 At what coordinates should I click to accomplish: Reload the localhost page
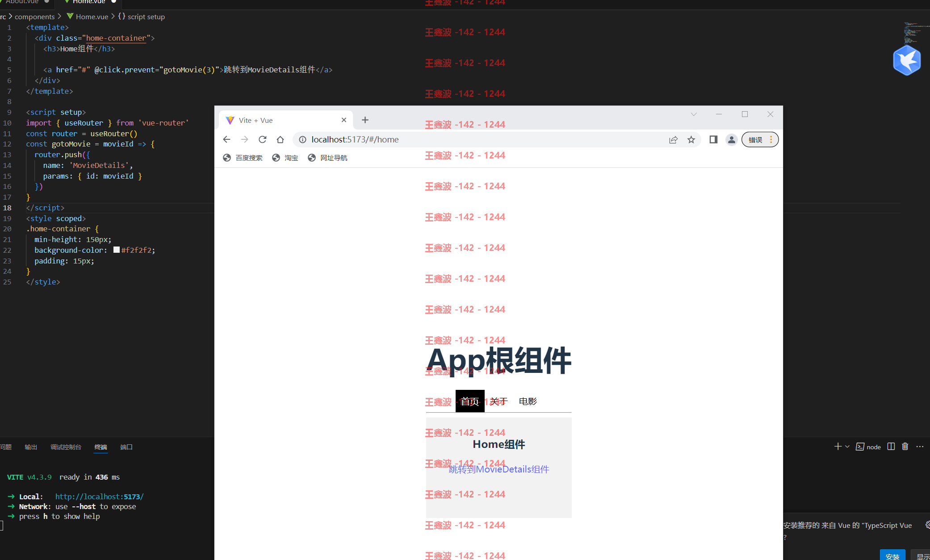(x=263, y=140)
